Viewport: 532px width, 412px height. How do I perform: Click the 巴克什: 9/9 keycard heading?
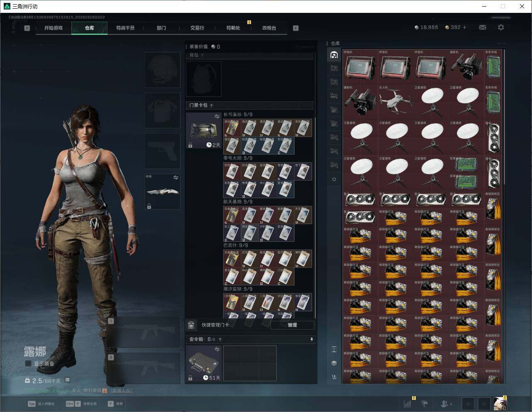click(236, 245)
